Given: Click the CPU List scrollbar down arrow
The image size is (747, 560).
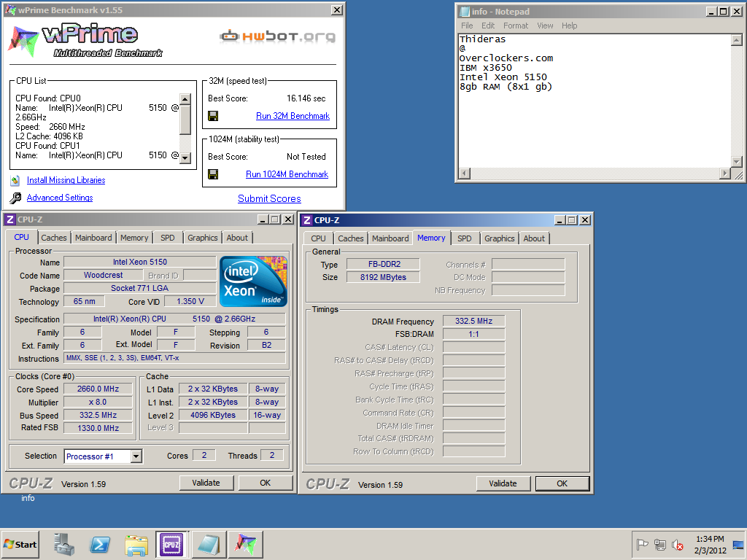Looking at the screenshot, I should pos(185,158).
